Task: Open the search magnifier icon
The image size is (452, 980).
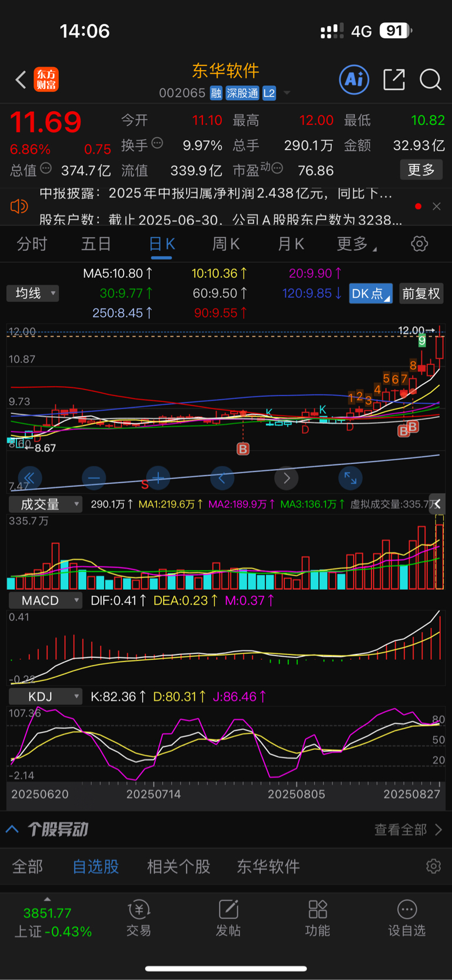Action: [430, 79]
